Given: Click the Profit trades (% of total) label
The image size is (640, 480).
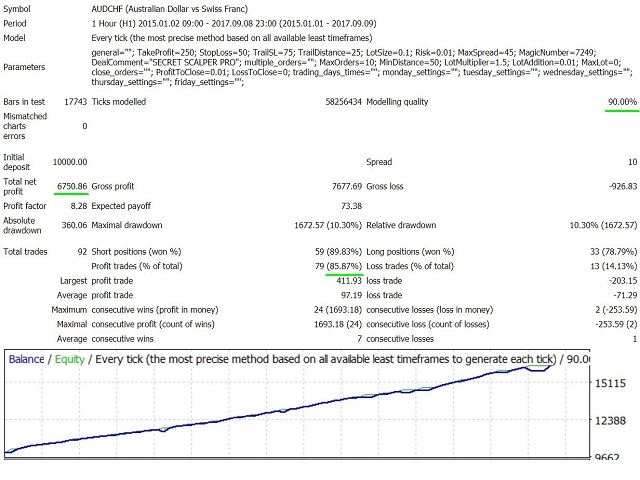Looking at the screenshot, I should click(x=137, y=266).
